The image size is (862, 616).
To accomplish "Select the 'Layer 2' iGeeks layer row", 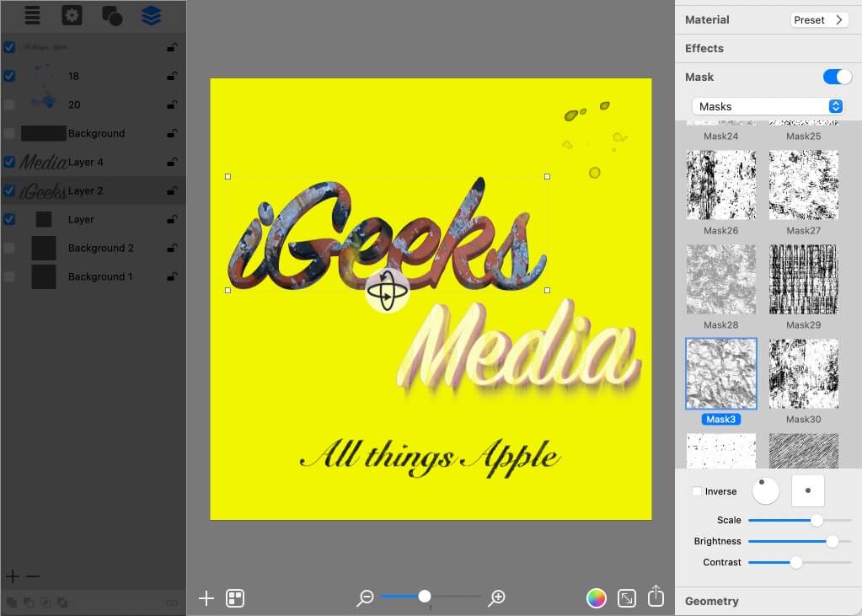I will 93,190.
